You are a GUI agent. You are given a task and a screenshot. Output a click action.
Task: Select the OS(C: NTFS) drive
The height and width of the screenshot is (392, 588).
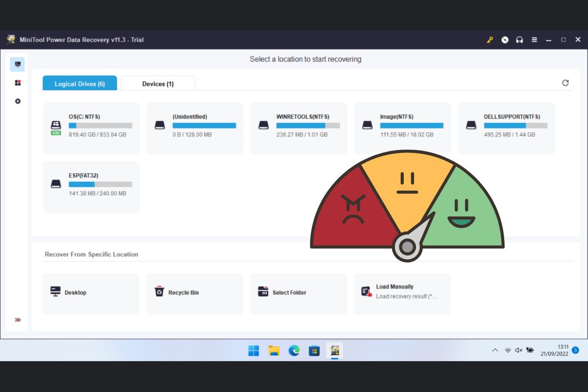point(91,128)
